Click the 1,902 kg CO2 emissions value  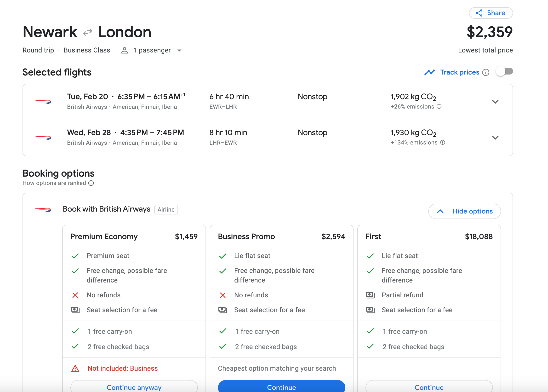click(413, 97)
